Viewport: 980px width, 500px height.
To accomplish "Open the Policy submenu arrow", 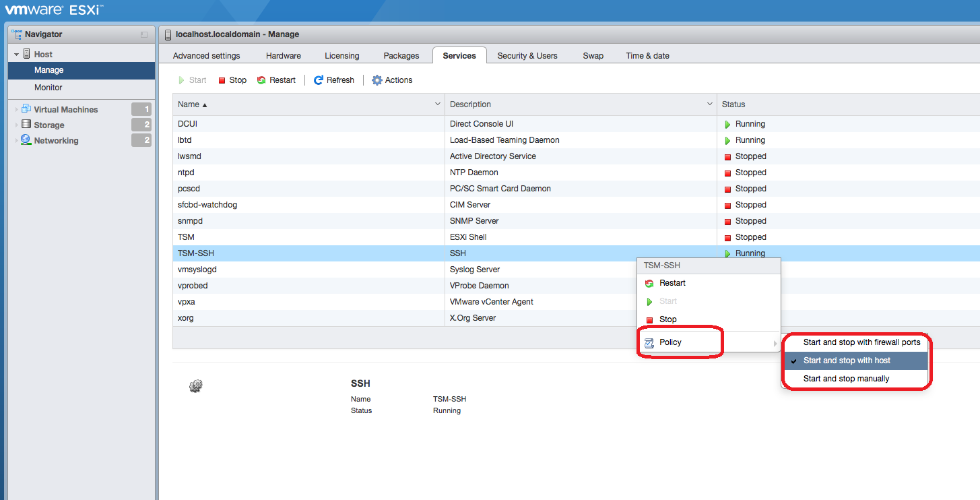I will 775,344.
